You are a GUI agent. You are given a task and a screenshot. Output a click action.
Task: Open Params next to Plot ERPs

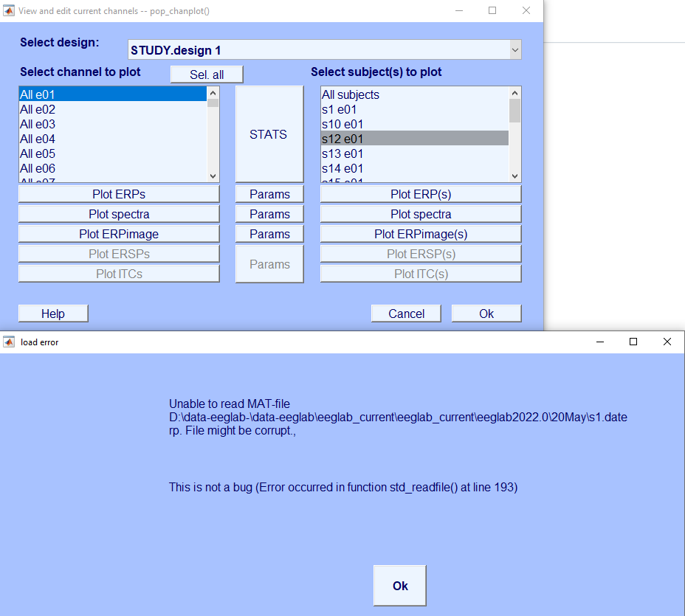point(269,193)
